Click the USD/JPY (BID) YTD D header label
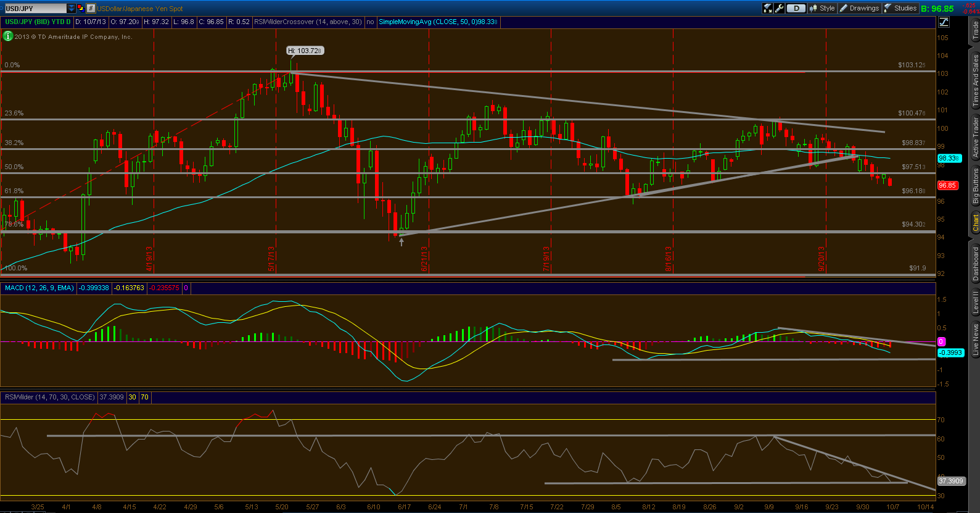This screenshot has width=980, height=513. pyautogui.click(x=38, y=22)
